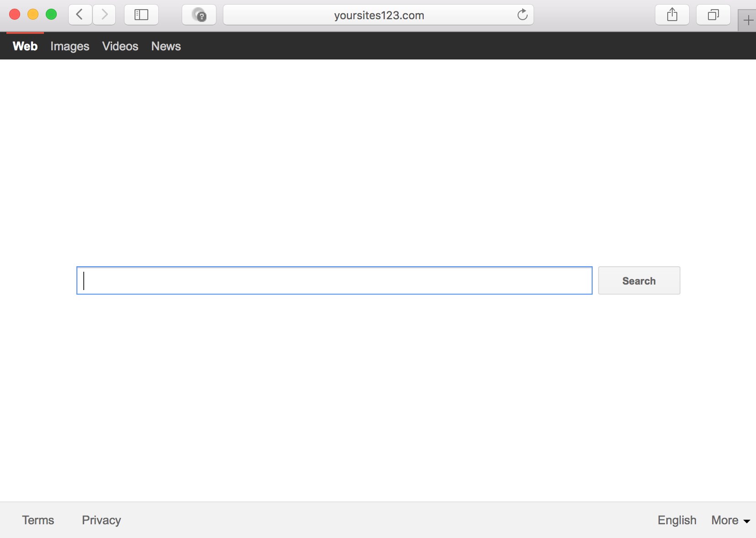Image resolution: width=756 pixels, height=538 pixels.
Task: Change language via English link
Action: pyautogui.click(x=677, y=520)
